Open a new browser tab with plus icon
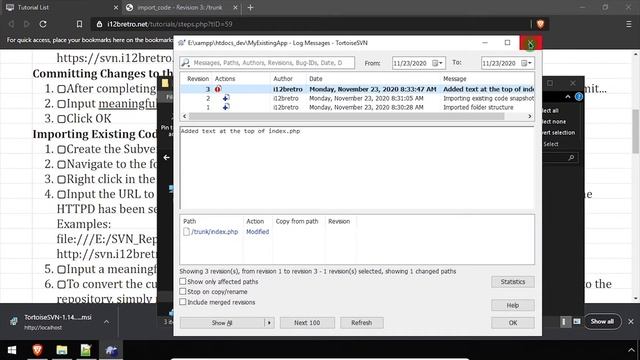The image size is (640, 360). pos(250,7)
